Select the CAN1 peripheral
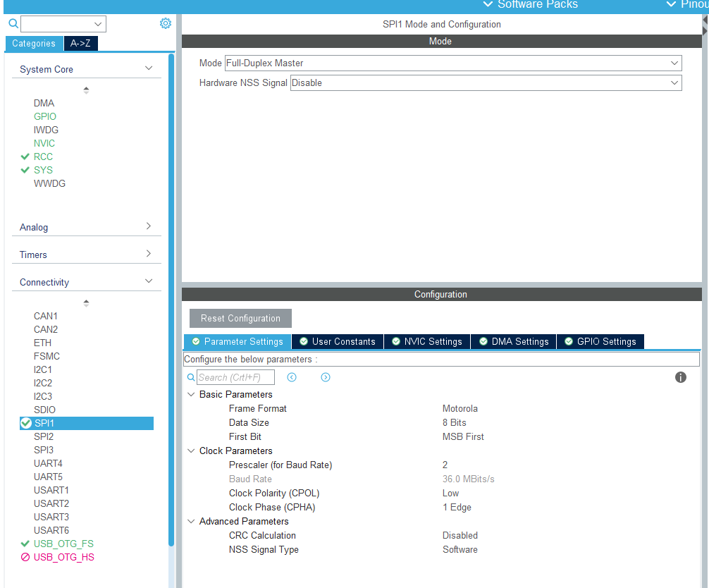This screenshot has height=588, width=709. [x=46, y=316]
